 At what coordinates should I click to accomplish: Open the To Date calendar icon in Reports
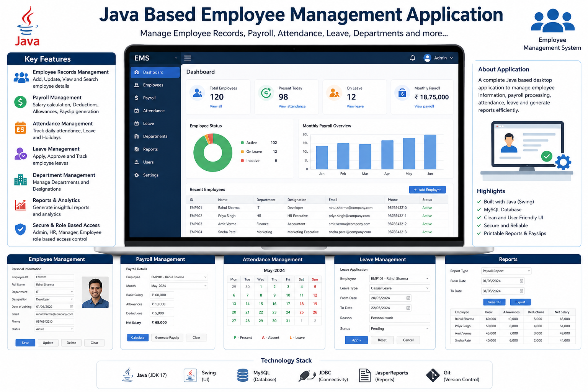click(x=521, y=291)
